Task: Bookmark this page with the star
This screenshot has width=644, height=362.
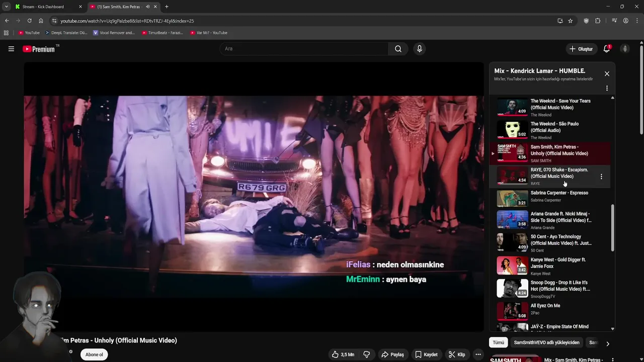Action: pyautogui.click(x=570, y=21)
